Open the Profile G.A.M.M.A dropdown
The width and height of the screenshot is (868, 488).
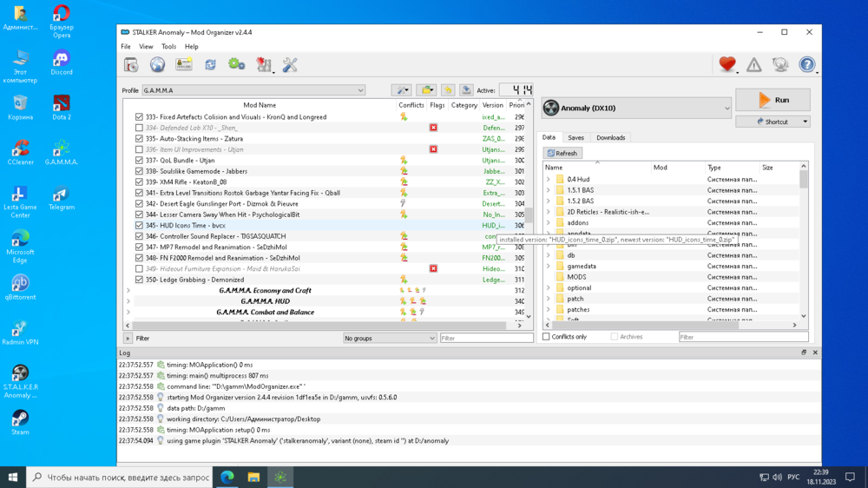tap(253, 90)
